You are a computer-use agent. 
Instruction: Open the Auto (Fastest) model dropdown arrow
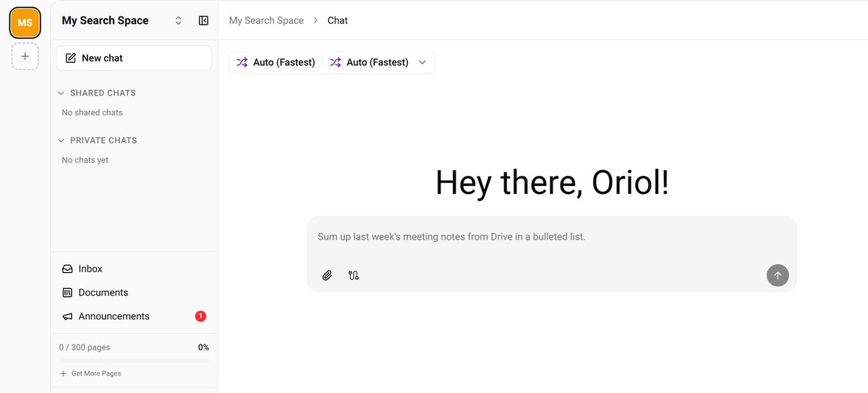422,62
